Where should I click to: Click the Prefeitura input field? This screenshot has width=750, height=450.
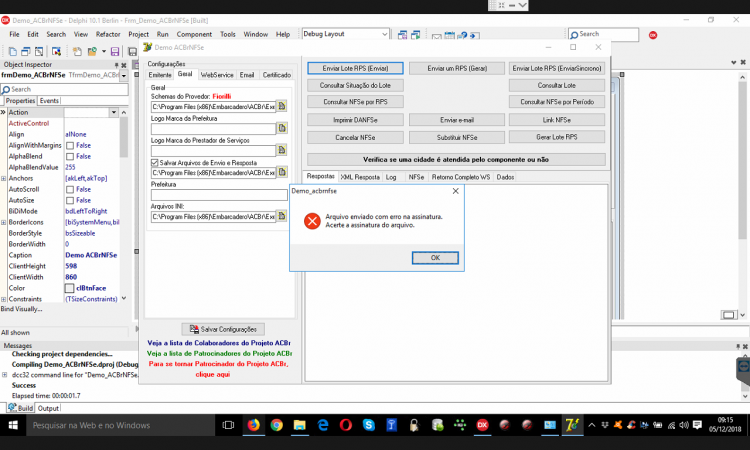click(219, 195)
